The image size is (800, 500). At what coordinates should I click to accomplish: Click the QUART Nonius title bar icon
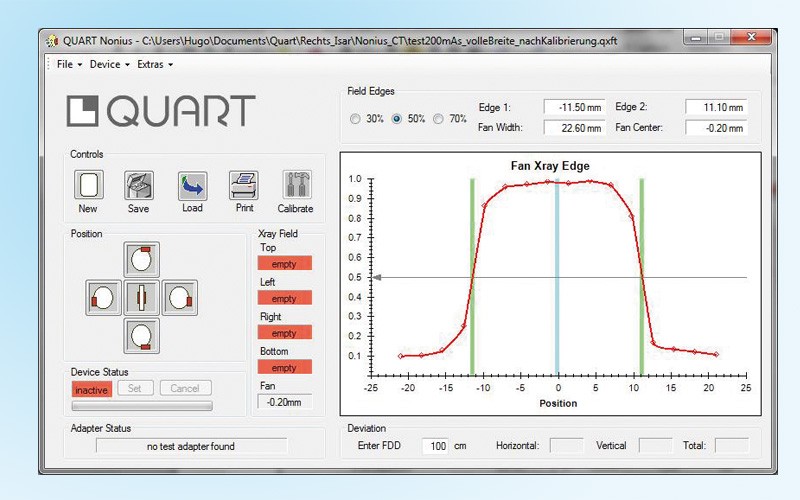[x=52, y=41]
